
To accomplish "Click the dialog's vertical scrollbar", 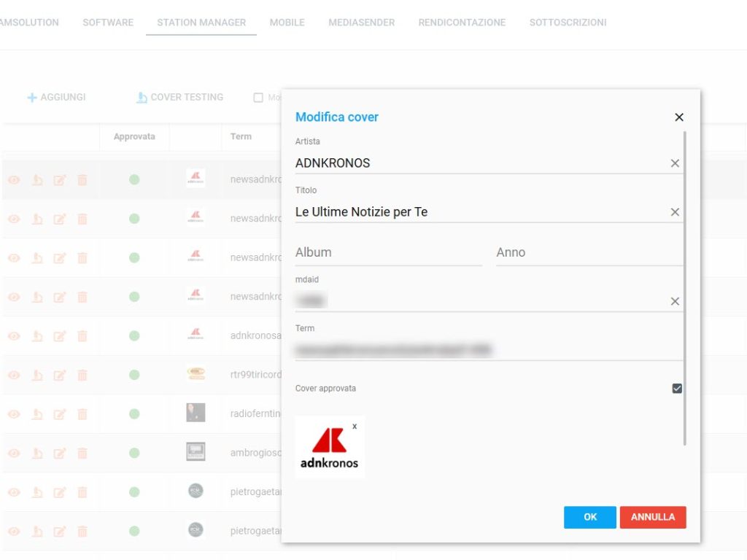I will [684, 289].
